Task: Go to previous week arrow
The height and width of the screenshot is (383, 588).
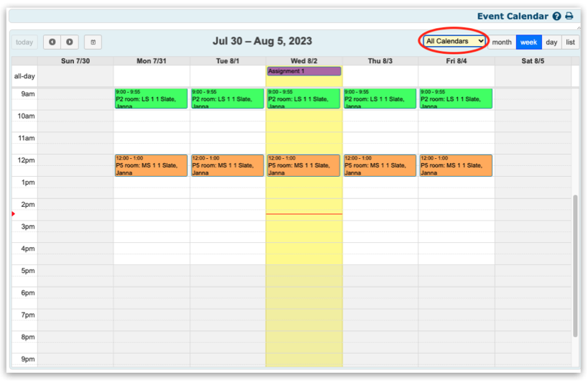Action: pos(52,42)
